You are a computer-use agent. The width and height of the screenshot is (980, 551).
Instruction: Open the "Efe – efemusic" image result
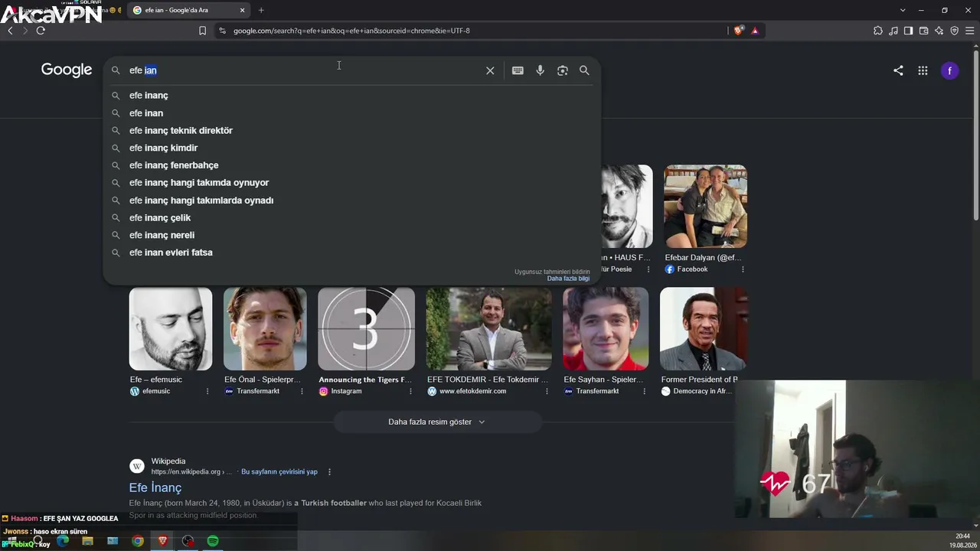click(x=171, y=329)
